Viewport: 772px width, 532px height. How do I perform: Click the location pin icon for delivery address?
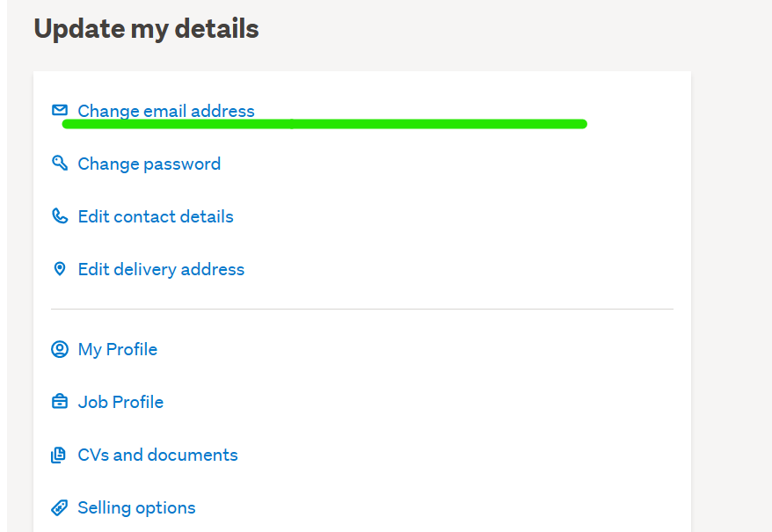coord(60,268)
